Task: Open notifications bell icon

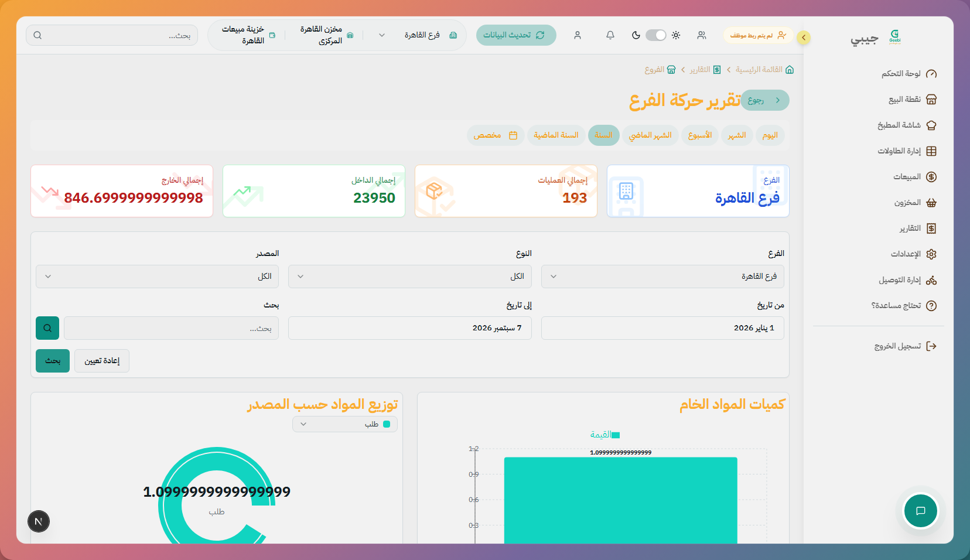Action: pyautogui.click(x=610, y=35)
